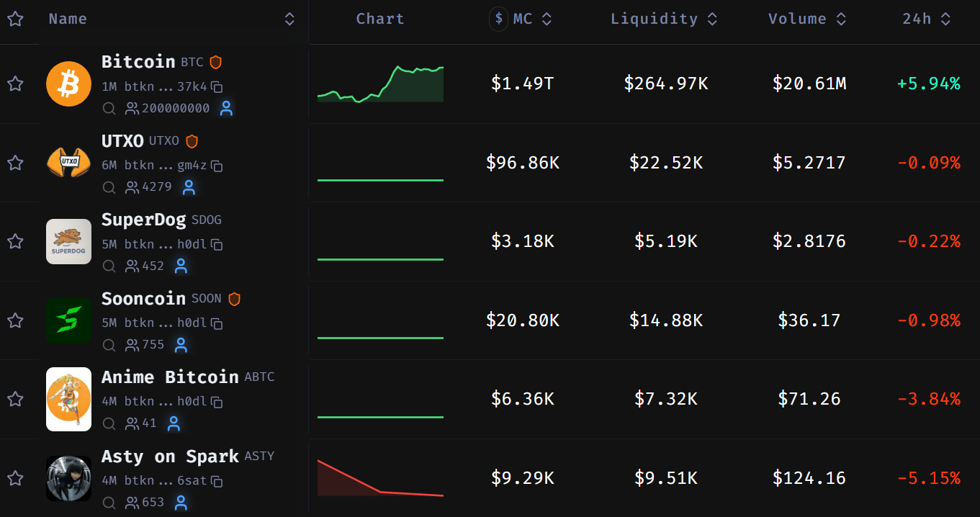The width and height of the screenshot is (980, 517).
Task: Star the Sooncoin row
Action: point(15,320)
